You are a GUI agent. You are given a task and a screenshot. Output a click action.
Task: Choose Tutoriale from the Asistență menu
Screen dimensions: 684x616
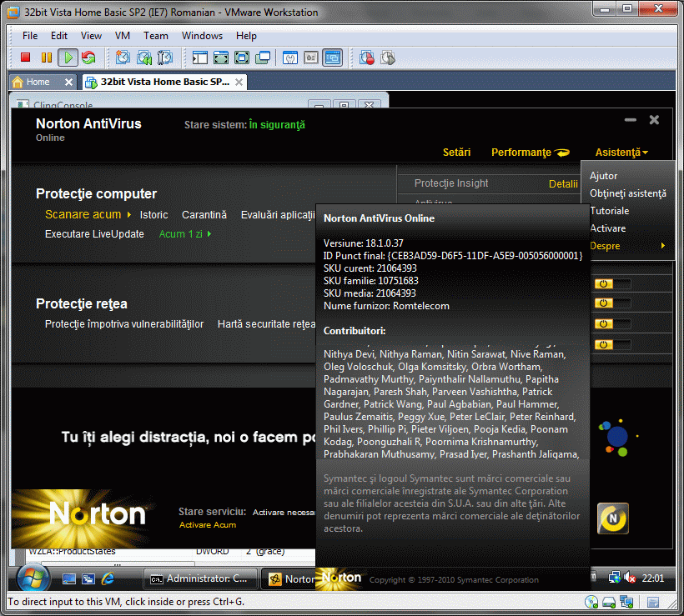(609, 211)
